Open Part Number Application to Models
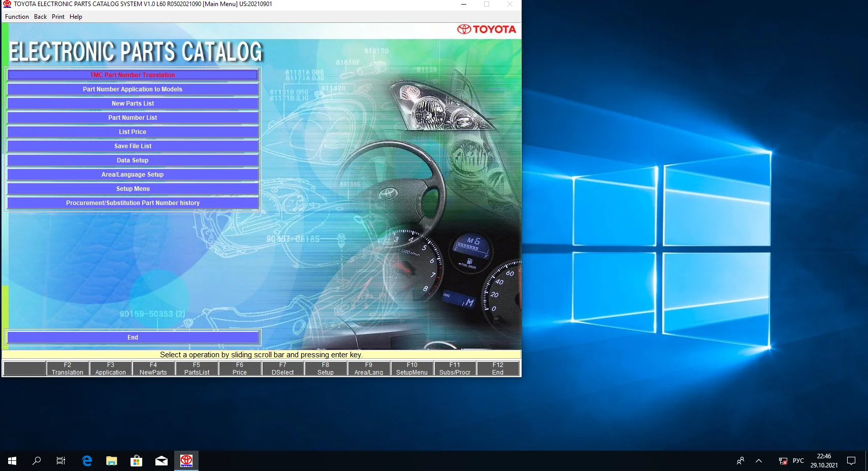868x471 pixels. click(x=133, y=89)
